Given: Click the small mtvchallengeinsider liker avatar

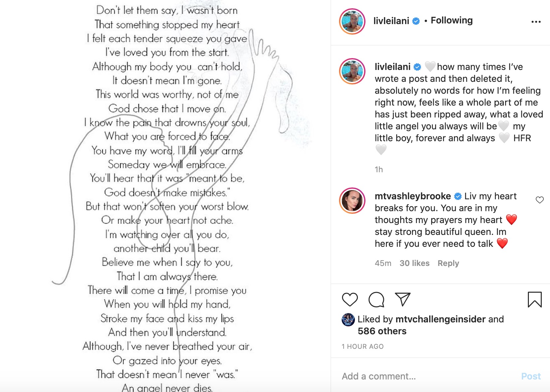Looking at the screenshot, I should (x=348, y=319).
